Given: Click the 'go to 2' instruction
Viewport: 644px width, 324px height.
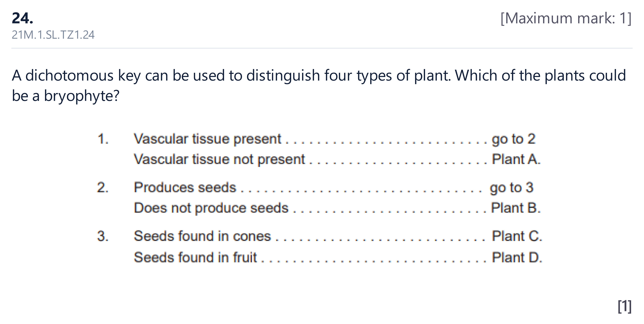Looking at the screenshot, I should coord(514,139).
